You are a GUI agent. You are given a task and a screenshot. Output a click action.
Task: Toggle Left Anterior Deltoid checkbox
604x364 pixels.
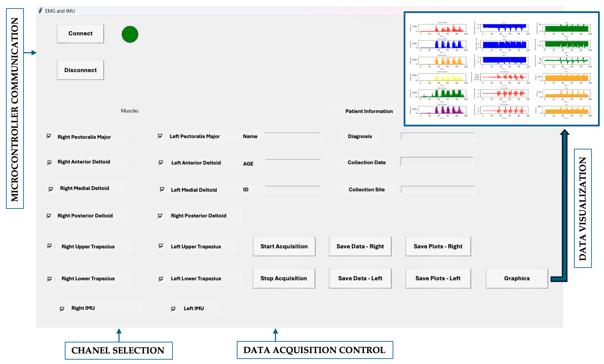[x=161, y=163]
